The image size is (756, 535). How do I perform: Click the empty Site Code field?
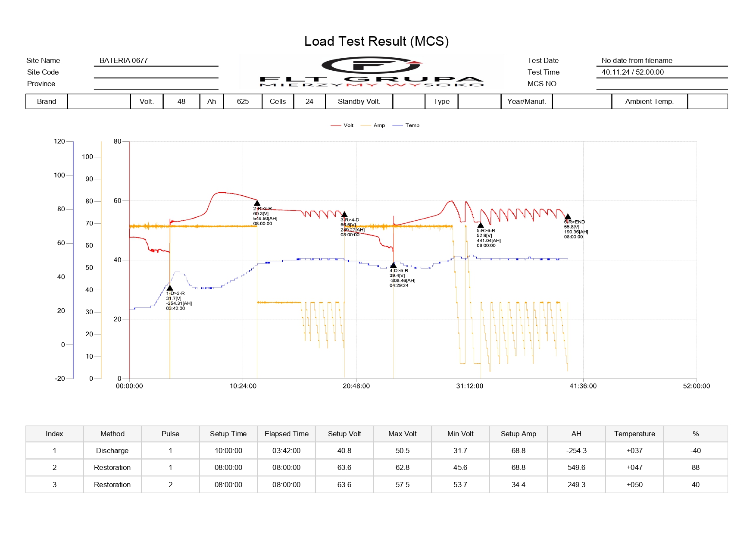tap(156, 72)
